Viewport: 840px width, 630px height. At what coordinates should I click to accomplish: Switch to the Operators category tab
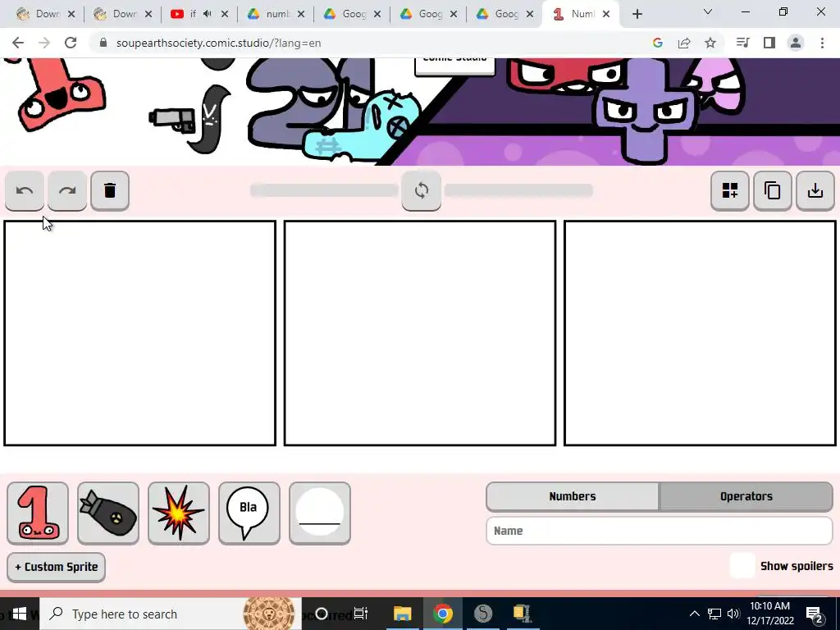746,496
